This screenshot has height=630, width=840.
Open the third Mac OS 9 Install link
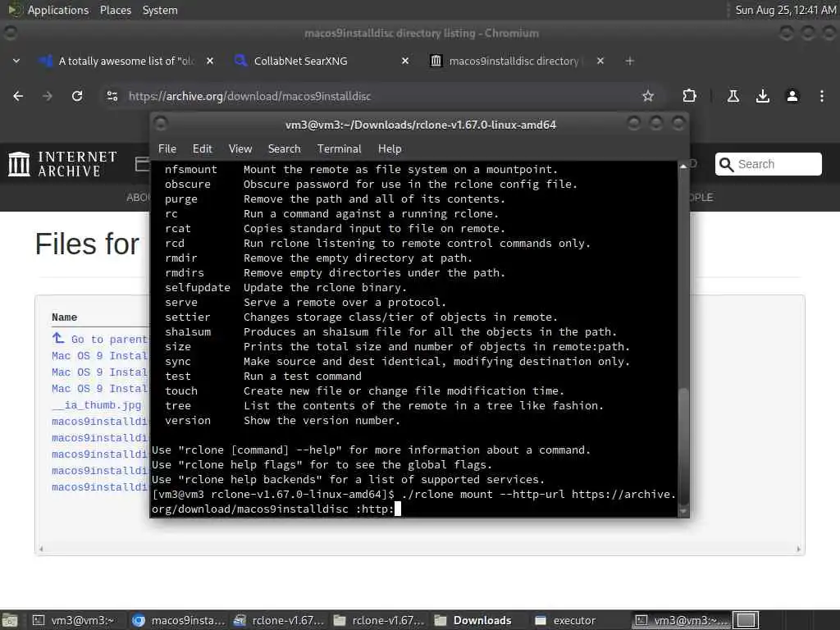[99, 388]
